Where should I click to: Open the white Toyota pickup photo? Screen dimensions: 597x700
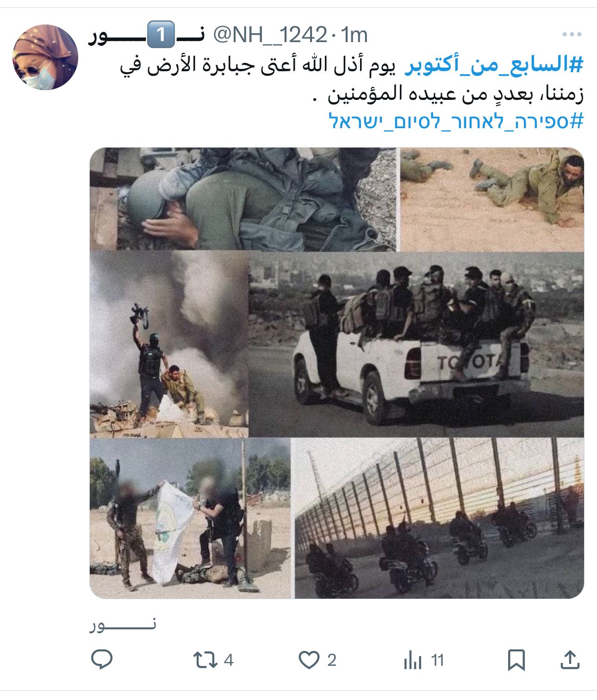click(417, 344)
